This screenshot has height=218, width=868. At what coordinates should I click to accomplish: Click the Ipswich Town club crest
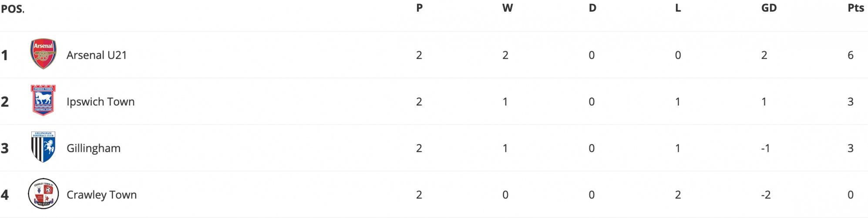click(43, 100)
